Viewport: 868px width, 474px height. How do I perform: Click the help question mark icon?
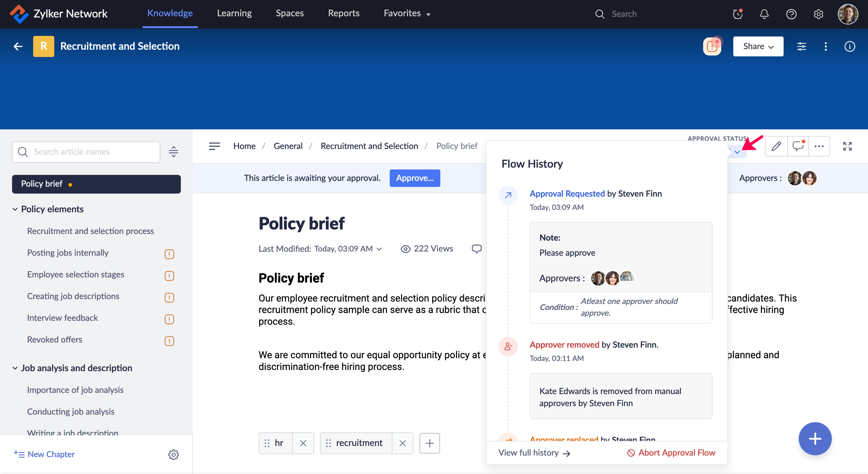[x=791, y=14]
